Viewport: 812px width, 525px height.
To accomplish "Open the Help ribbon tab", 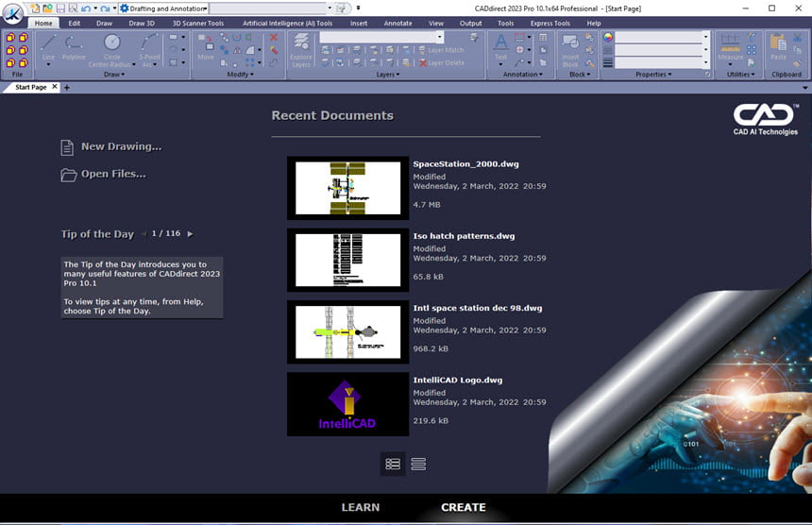I will [x=594, y=24].
